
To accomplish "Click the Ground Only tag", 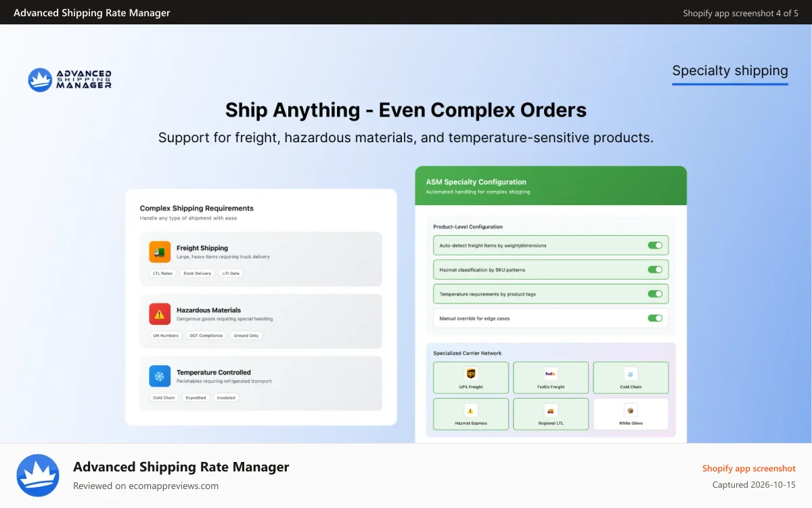I will [246, 336].
